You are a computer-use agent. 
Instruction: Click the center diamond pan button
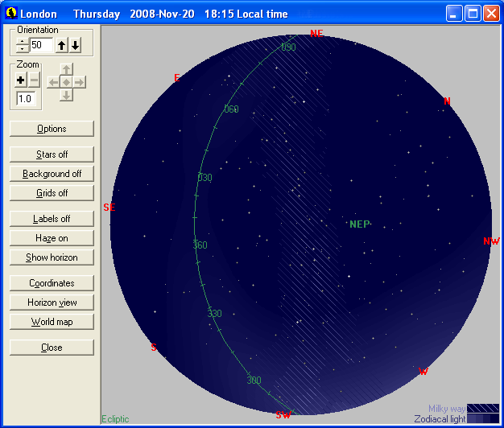tap(66, 82)
